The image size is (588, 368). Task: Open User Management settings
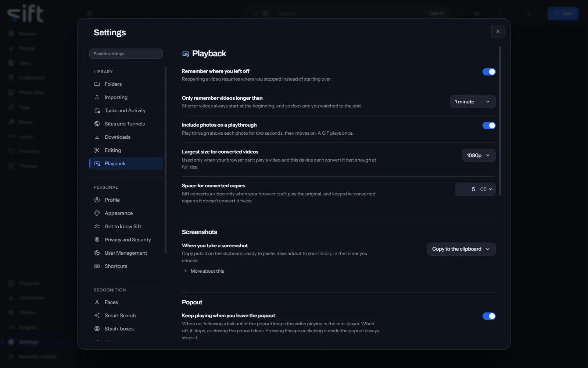tap(126, 253)
